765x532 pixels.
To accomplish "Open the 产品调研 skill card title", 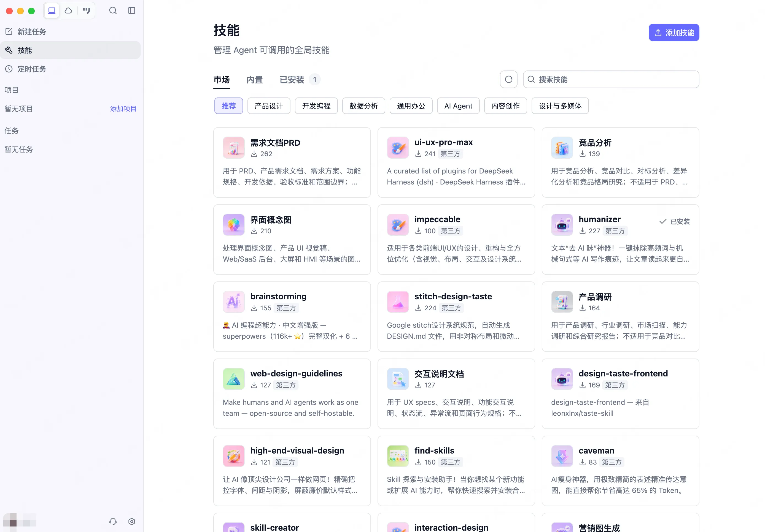I will pos(595,297).
